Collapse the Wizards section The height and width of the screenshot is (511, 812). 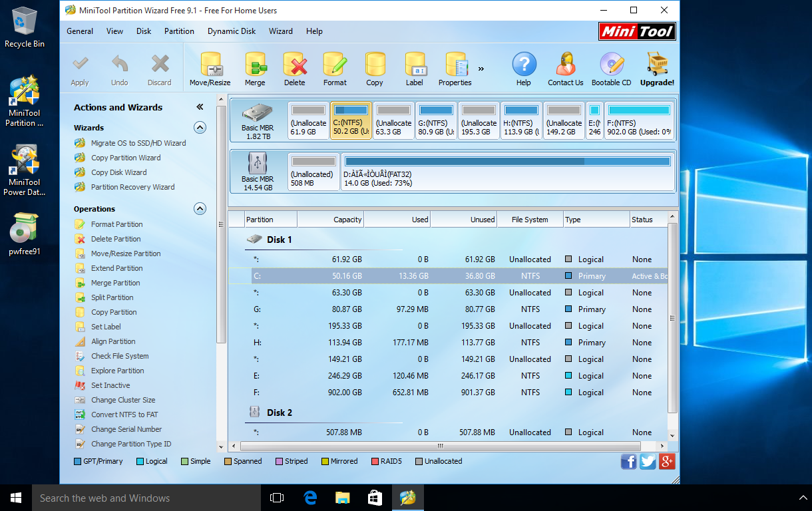[x=200, y=127]
